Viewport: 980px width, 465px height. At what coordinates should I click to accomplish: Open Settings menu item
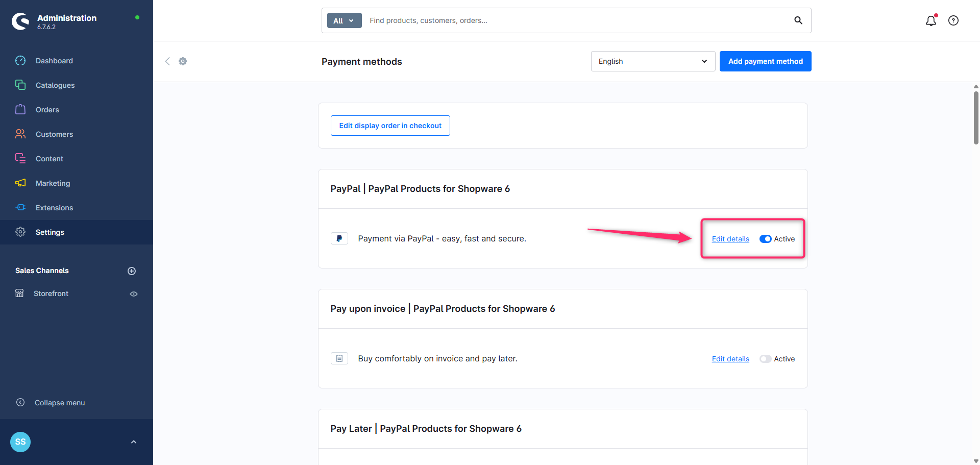click(x=77, y=232)
